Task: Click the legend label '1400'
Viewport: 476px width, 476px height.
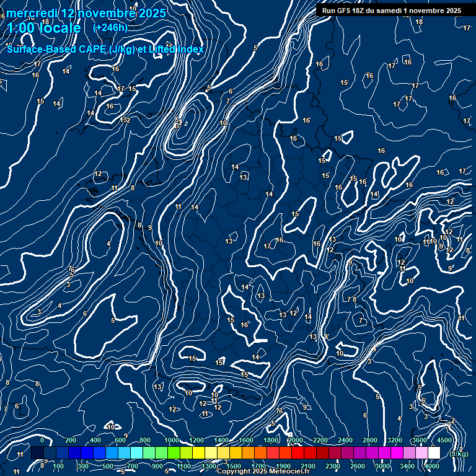Action: point(221,440)
